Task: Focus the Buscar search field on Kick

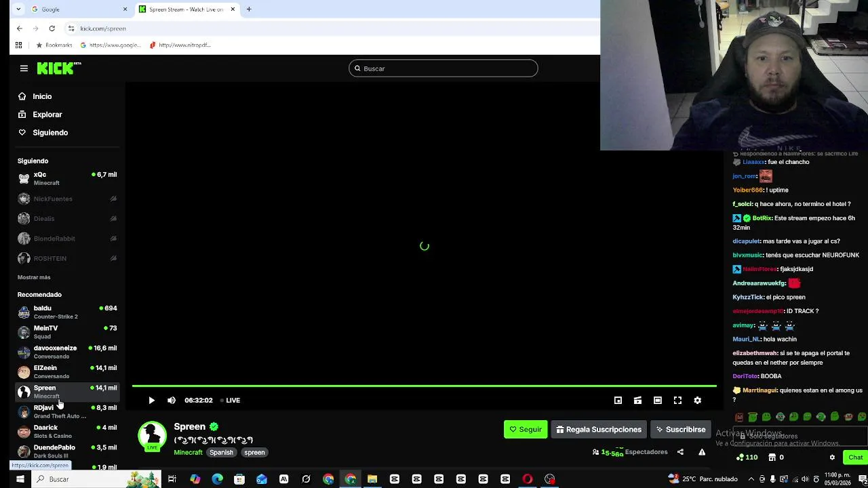Action: pyautogui.click(x=443, y=68)
